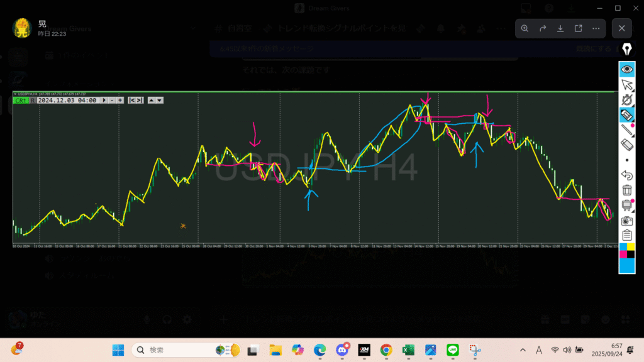Screen dimensions: 644x362
Task: Toggle the R button beside CR1
Action: pyautogui.click(x=33, y=100)
